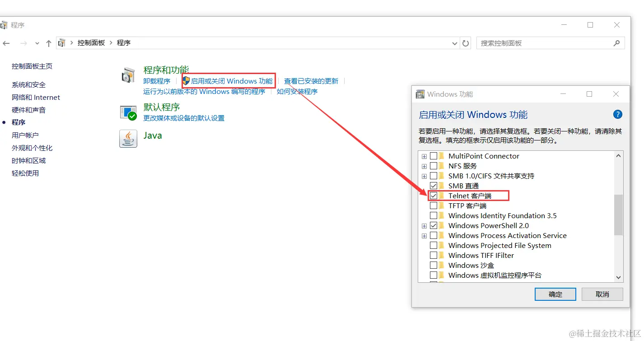Click 程序 in the address breadcrumb
644x341 pixels.
click(x=124, y=43)
